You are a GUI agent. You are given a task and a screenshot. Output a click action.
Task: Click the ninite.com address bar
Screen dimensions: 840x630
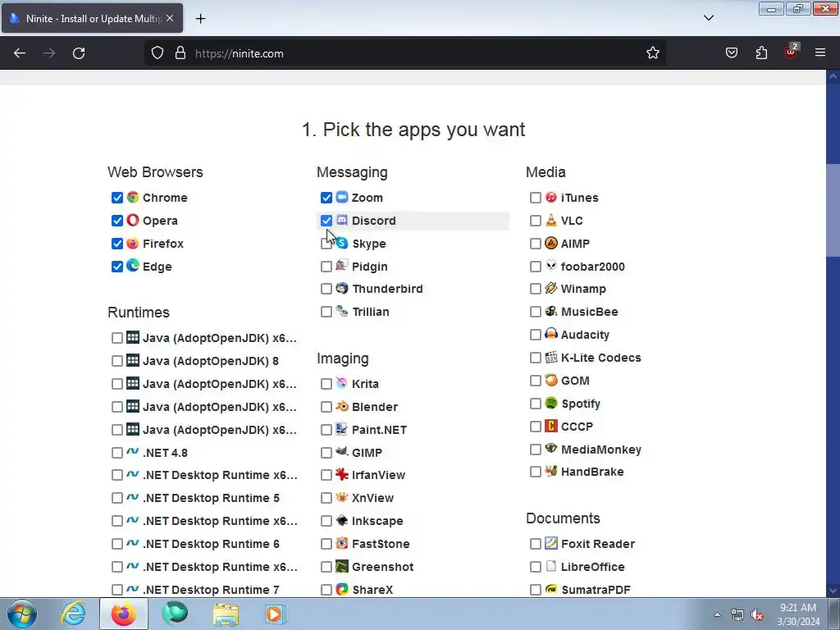point(405,53)
